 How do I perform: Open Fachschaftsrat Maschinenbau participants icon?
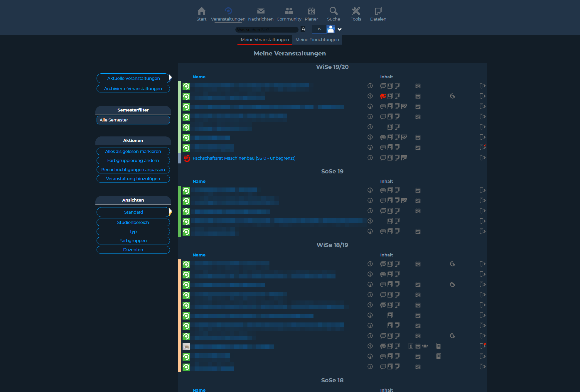tap(390, 158)
